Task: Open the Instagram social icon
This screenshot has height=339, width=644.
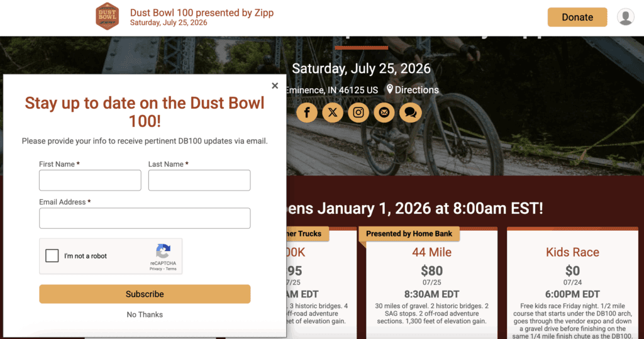Action: click(358, 113)
